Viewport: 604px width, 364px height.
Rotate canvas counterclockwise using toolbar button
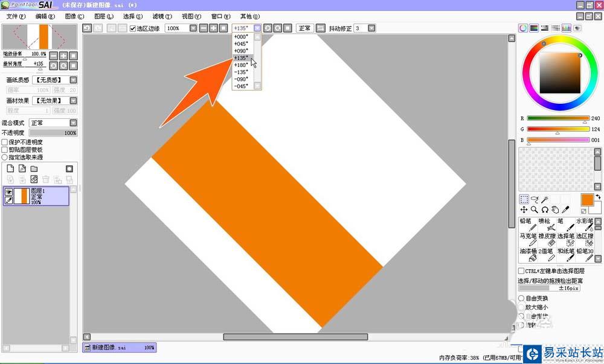(x=268, y=28)
